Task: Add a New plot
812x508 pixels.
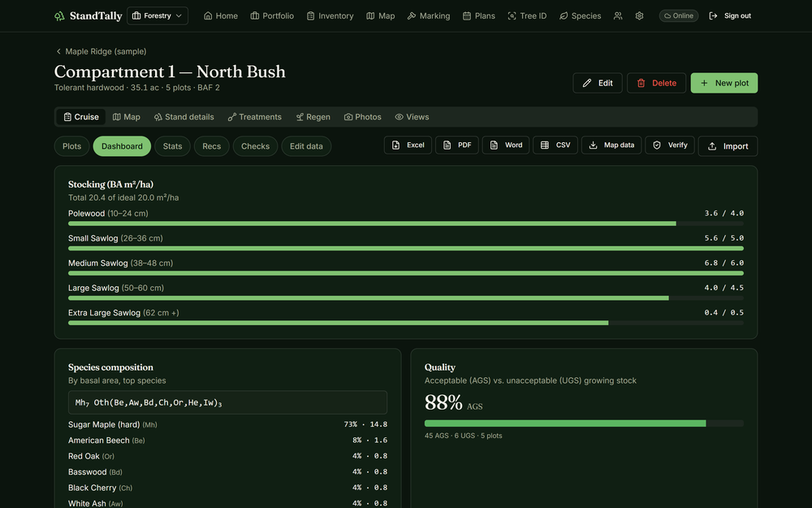Action: 724,83
